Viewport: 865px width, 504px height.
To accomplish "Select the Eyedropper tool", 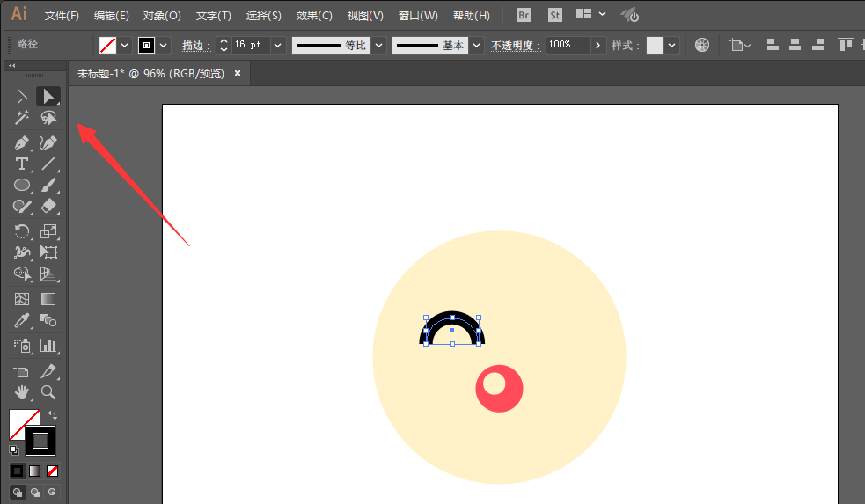I will (x=22, y=320).
